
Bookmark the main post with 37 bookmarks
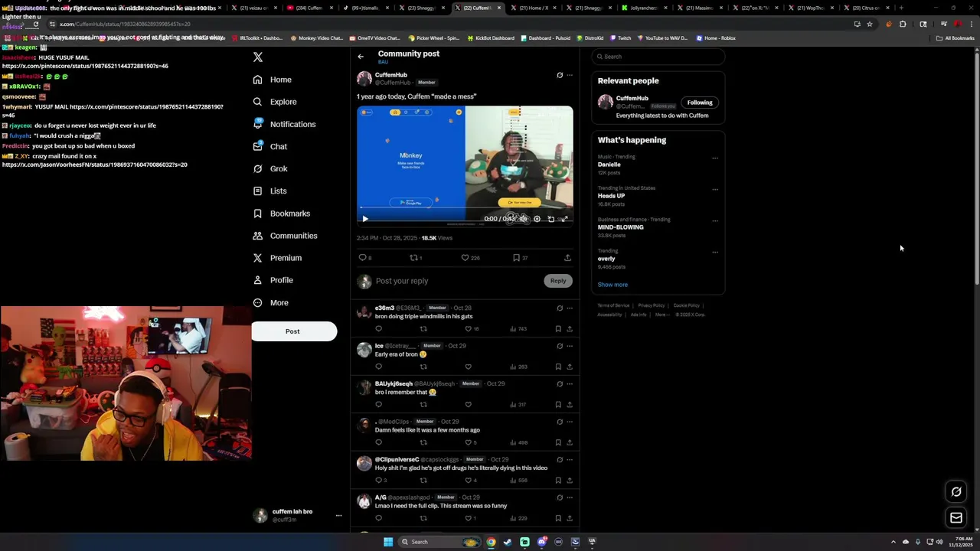click(516, 258)
